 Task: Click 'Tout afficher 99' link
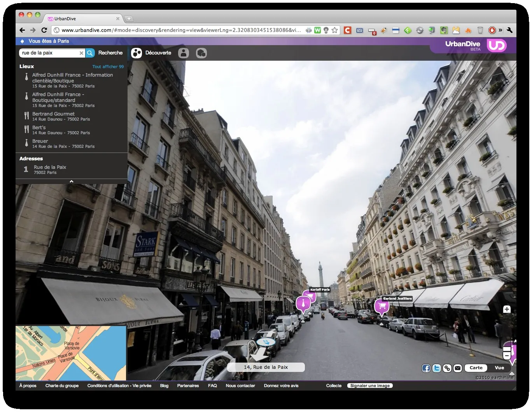pos(108,67)
